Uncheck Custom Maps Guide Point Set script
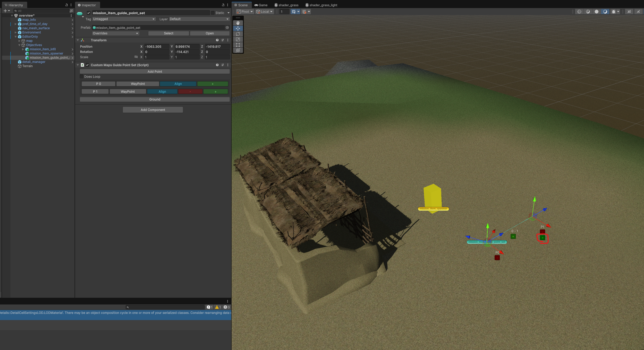This screenshot has height=350, width=644. tap(88, 65)
